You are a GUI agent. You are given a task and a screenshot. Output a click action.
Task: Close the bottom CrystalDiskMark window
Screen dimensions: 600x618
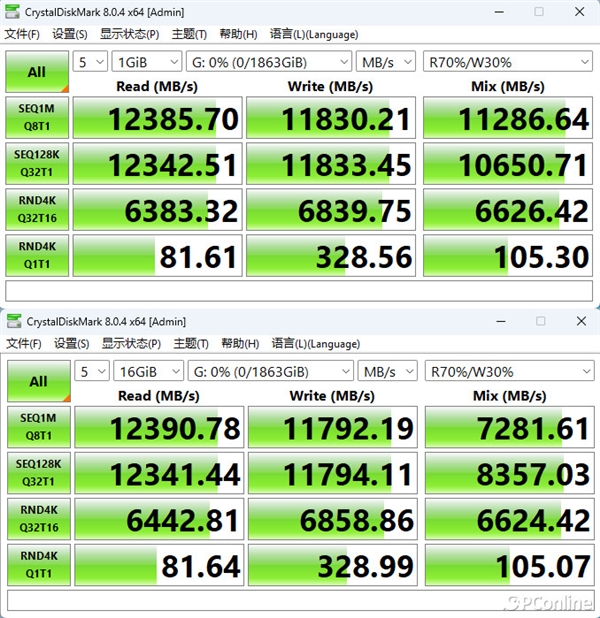581,321
